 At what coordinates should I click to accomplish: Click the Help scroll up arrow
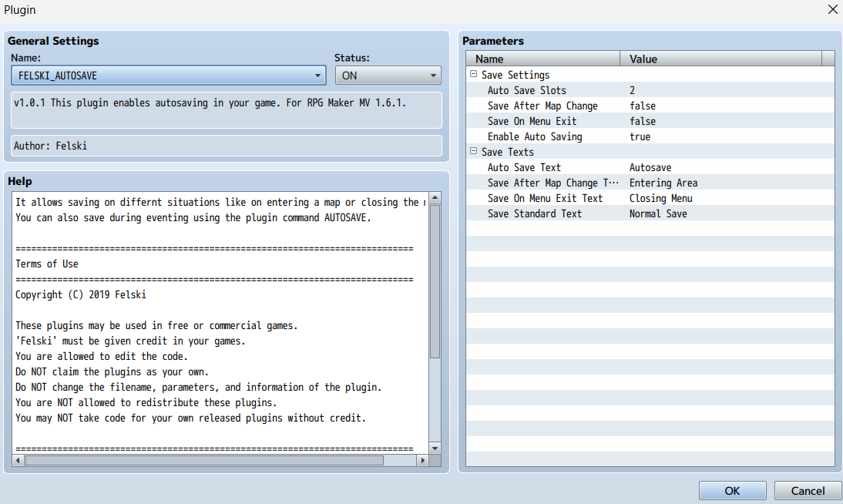coord(435,199)
